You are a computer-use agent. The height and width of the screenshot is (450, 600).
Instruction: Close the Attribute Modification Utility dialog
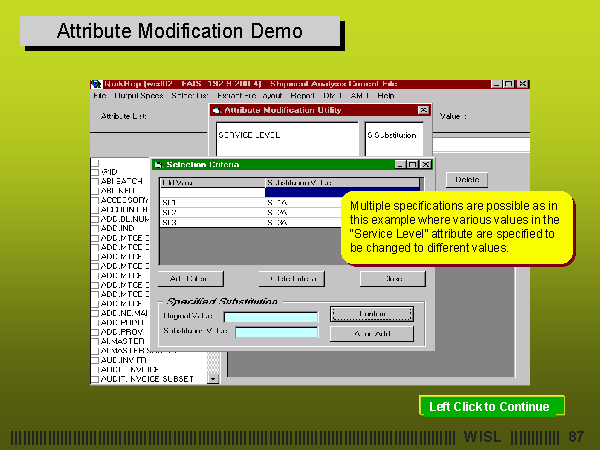(x=424, y=110)
